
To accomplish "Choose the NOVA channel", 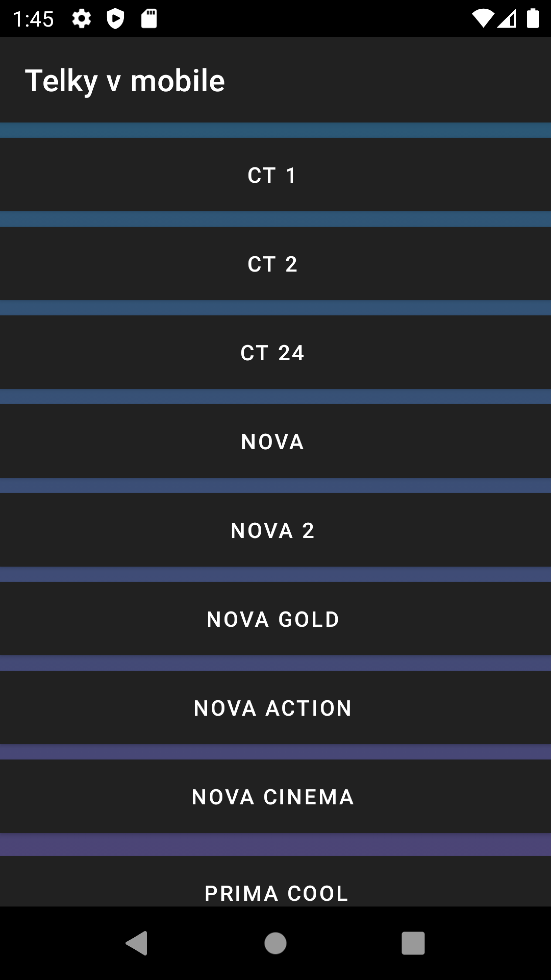I will 275,441.
